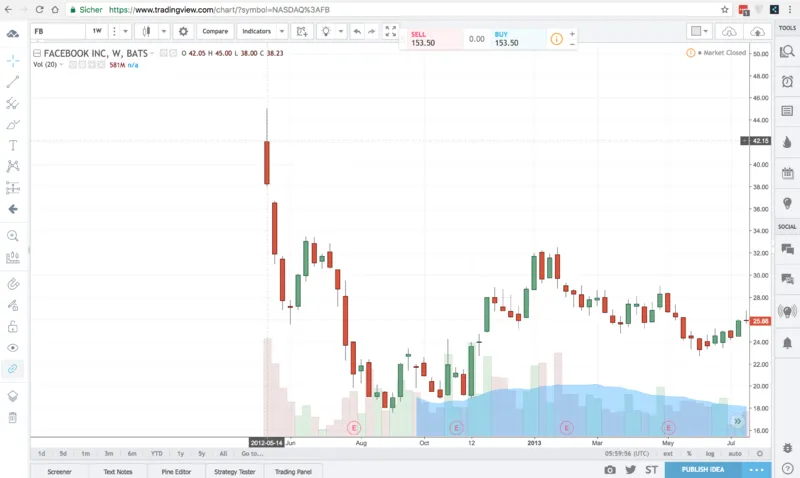Open the pitchfork tools
Viewport: 800px width, 478px height.
coord(13,104)
